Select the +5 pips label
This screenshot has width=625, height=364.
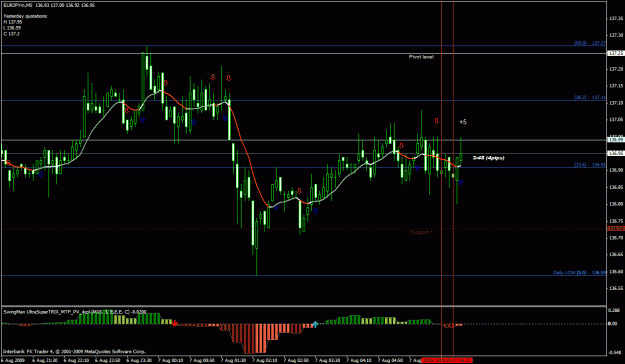[463, 122]
